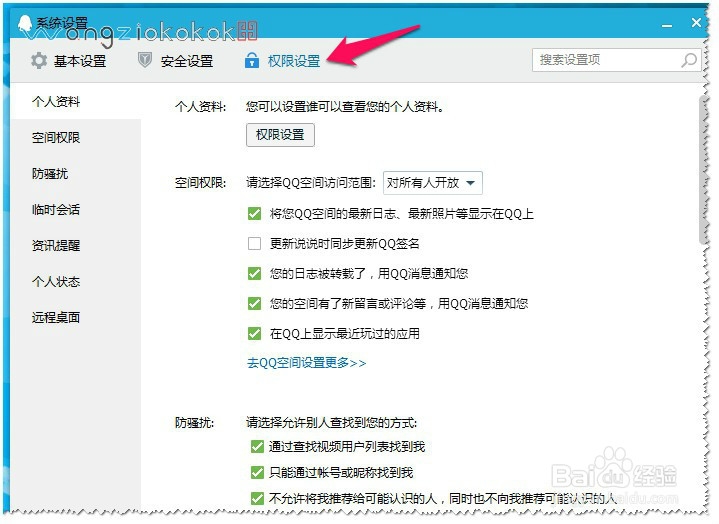This screenshot has width=719, height=524.
Task: Click the shield icon for 安全设置
Action: coord(145,60)
